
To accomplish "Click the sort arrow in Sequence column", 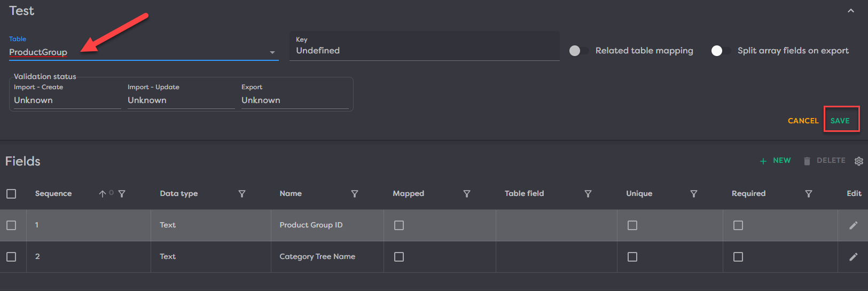I will (x=102, y=194).
